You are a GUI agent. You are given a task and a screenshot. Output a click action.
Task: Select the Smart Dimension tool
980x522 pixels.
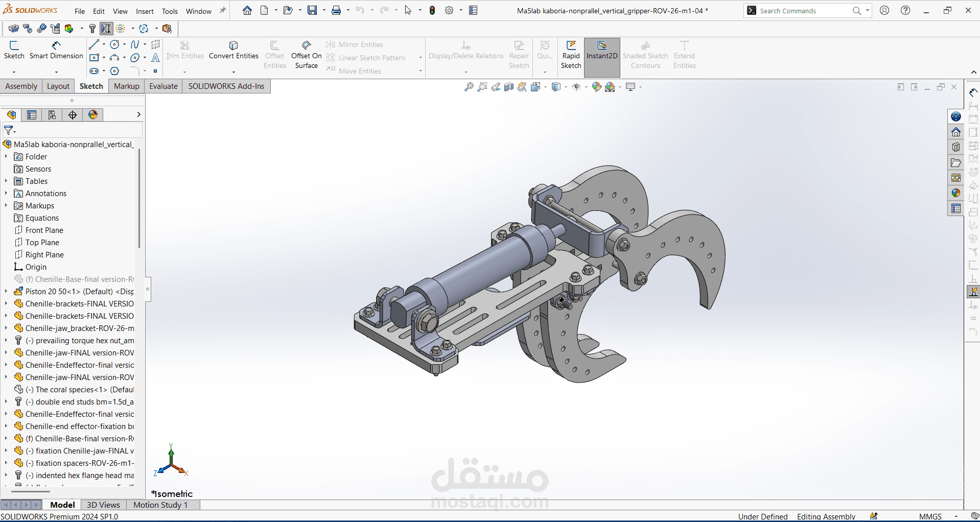pyautogui.click(x=56, y=50)
